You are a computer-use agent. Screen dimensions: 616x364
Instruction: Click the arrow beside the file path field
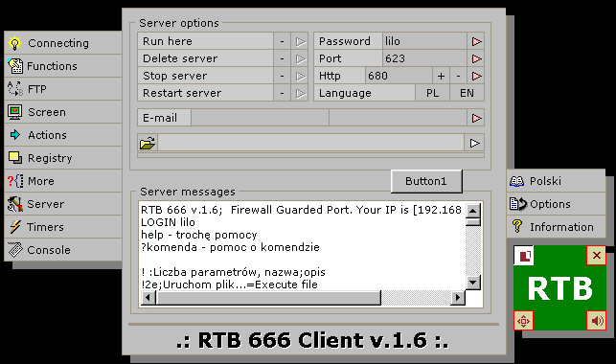[474, 143]
